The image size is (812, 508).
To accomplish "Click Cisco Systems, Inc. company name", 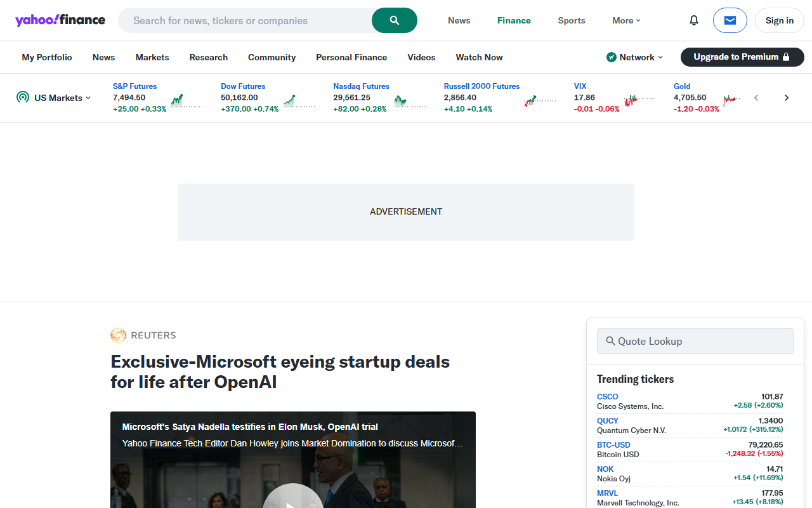I will [x=630, y=406].
